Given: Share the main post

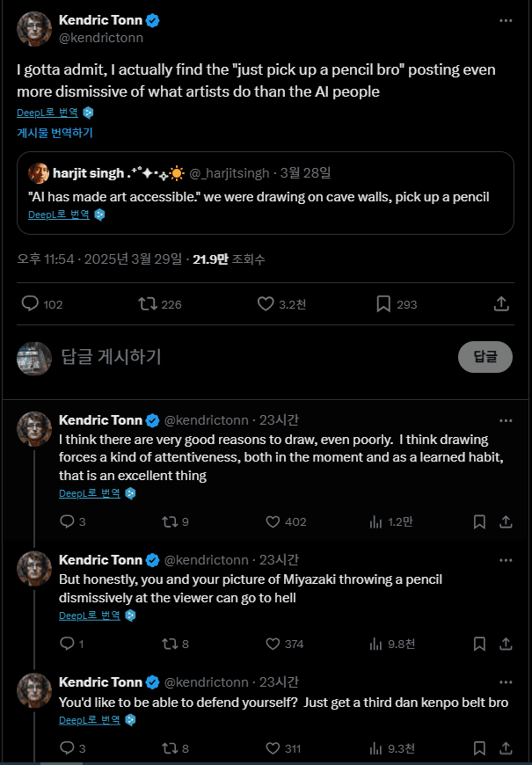Looking at the screenshot, I should (501, 303).
